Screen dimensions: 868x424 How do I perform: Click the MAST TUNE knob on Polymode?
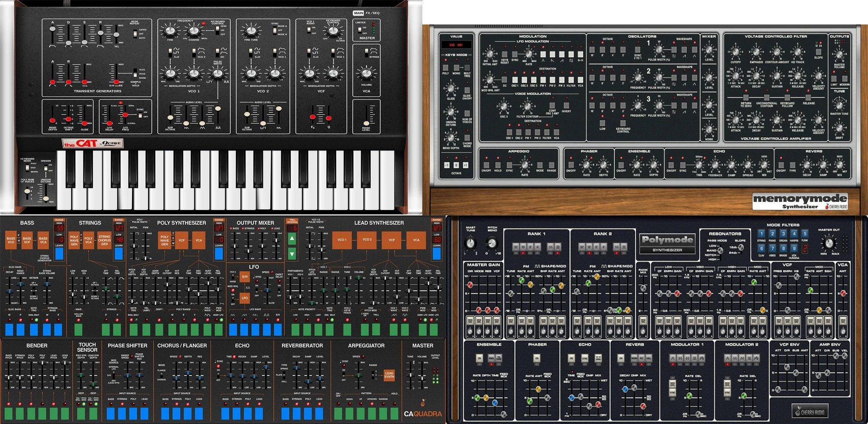pyautogui.click(x=470, y=243)
